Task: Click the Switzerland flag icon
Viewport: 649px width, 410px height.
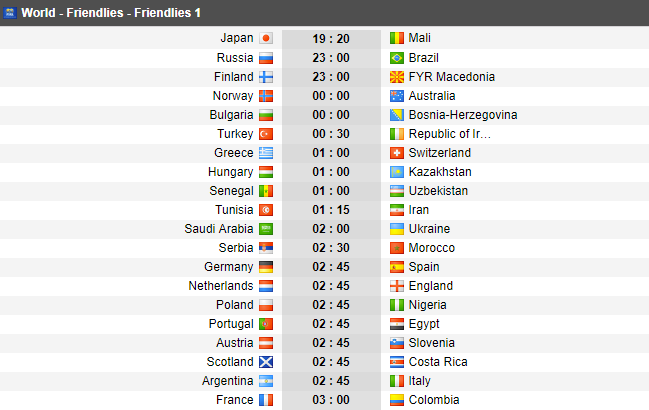Action: 397,153
